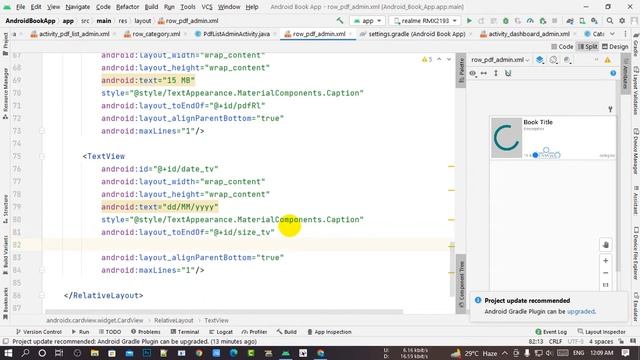Click the design warning triangle icon

pos(608,60)
